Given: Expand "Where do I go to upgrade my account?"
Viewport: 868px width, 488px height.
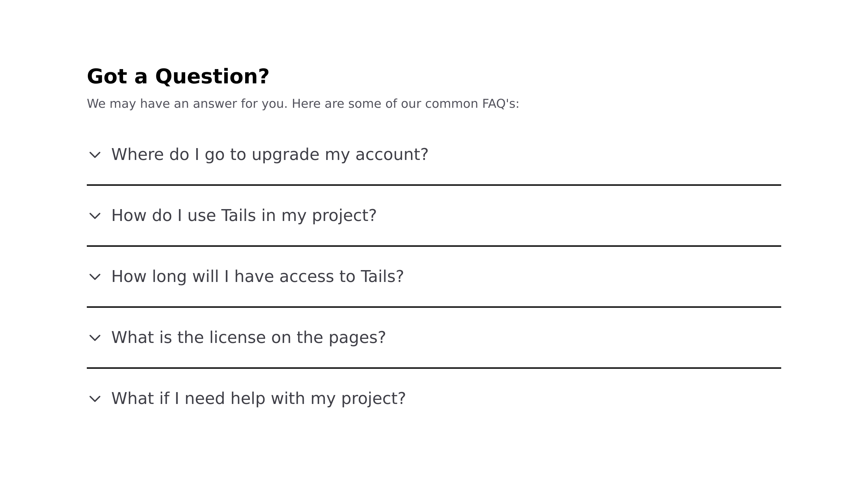Looking at the screenshot, I should [x=434, y=155].
